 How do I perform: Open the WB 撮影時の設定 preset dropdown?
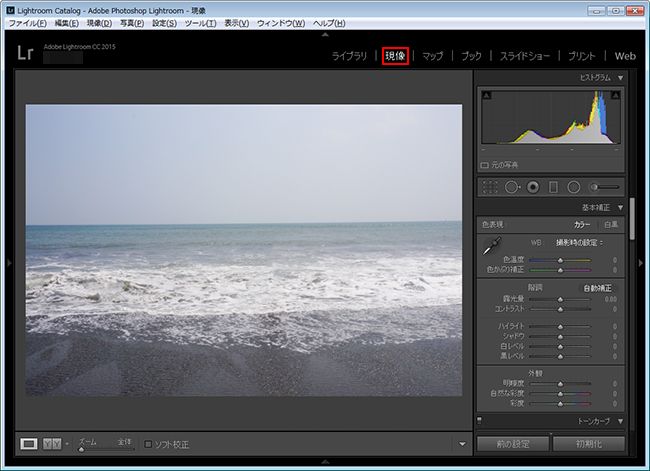[x=580, y=243]
